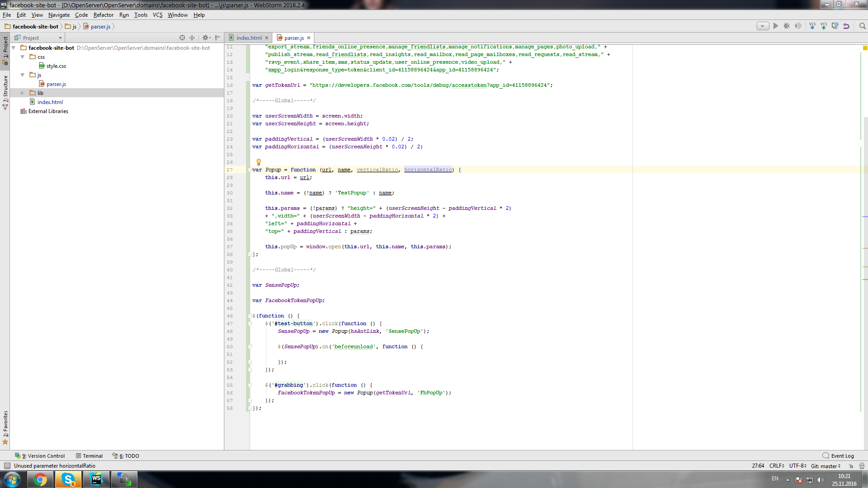The height and width of the screenshot is (488, 868).
Task: Open Git: master branch popup
Action: pos(826,466)
